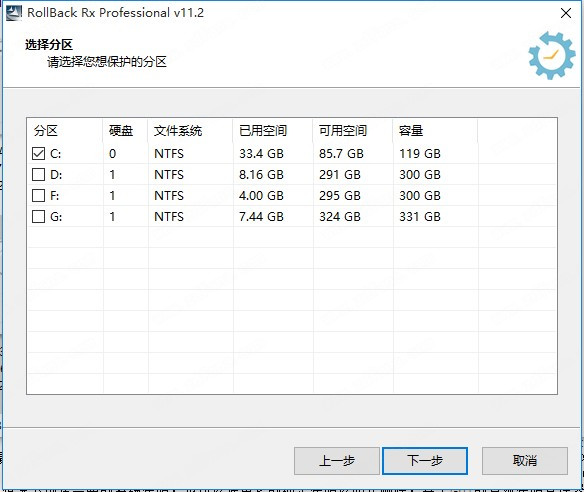This screenshot has width=584, height=492.
Task: Check the D: partition checkbox
Action: (38, 174)
